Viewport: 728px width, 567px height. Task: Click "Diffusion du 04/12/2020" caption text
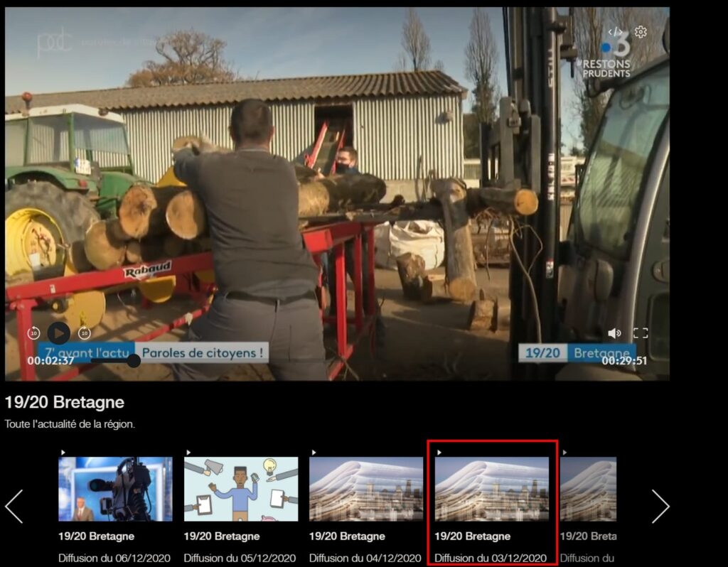click(365, 558)
